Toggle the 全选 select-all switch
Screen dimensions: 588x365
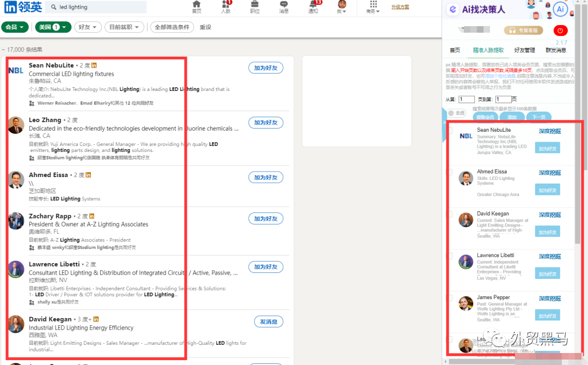[x=456, y=113]
